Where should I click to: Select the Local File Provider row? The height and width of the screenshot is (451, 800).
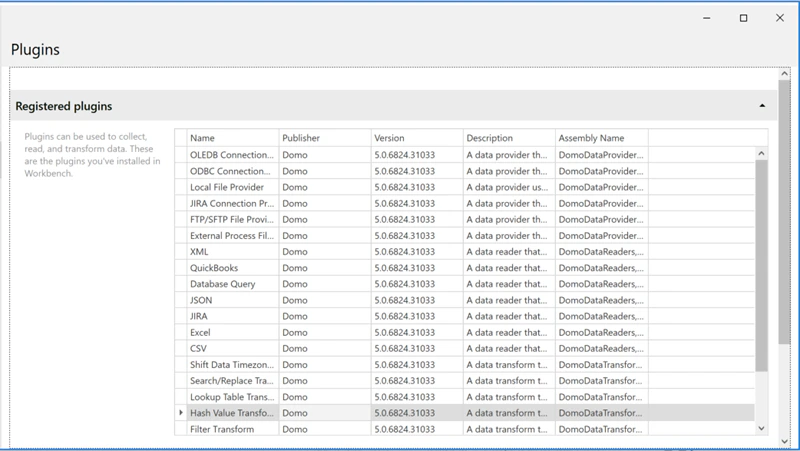coord(464,187)
